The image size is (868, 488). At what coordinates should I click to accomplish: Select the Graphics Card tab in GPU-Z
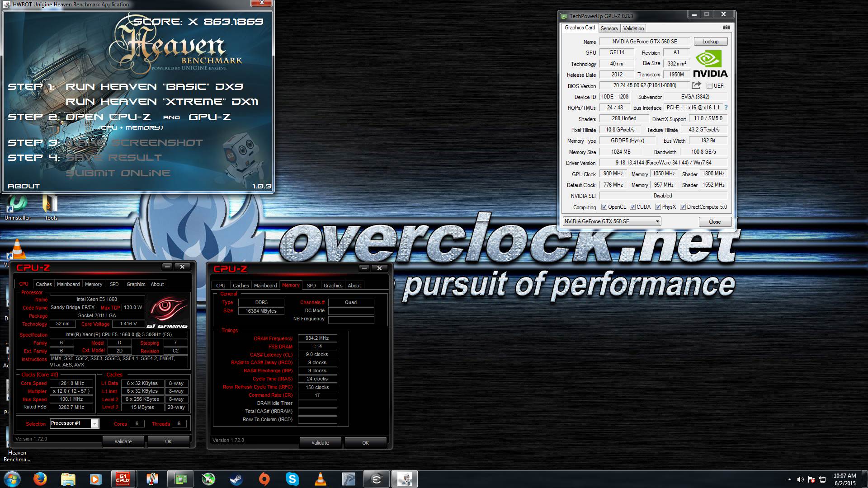(580, 28)
